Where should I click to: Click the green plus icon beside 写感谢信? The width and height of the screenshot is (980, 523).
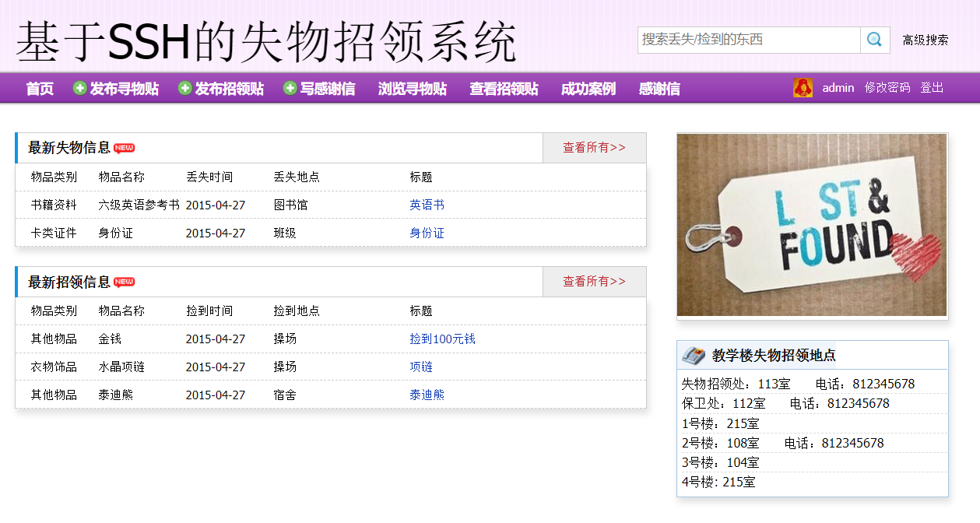click(290, 88)
